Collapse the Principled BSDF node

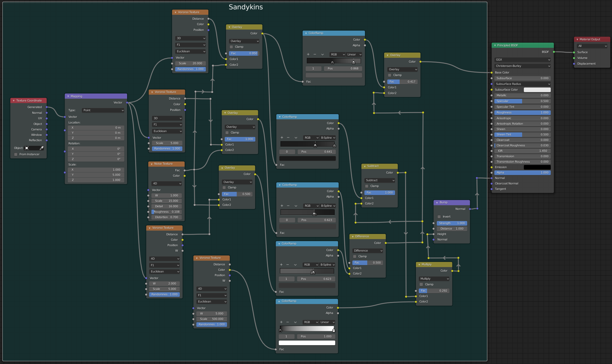point(495,45)
